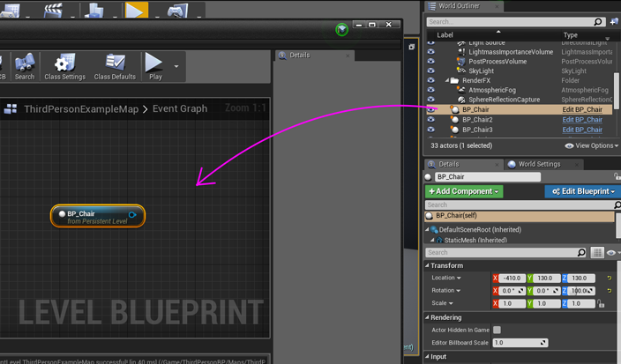Select BP_Chair2 in the outliner
This screenshot has height=364, width=621.
point(477,120)
